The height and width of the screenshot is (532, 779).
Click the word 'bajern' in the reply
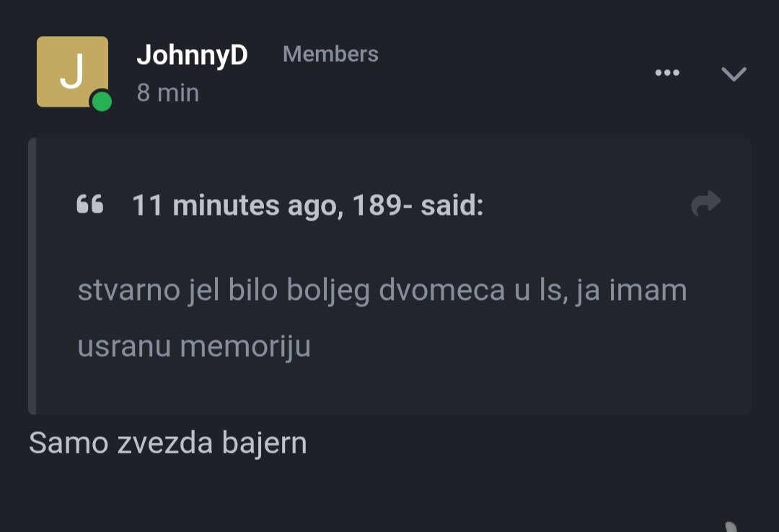pyautogui.click(x=264, y=443)
